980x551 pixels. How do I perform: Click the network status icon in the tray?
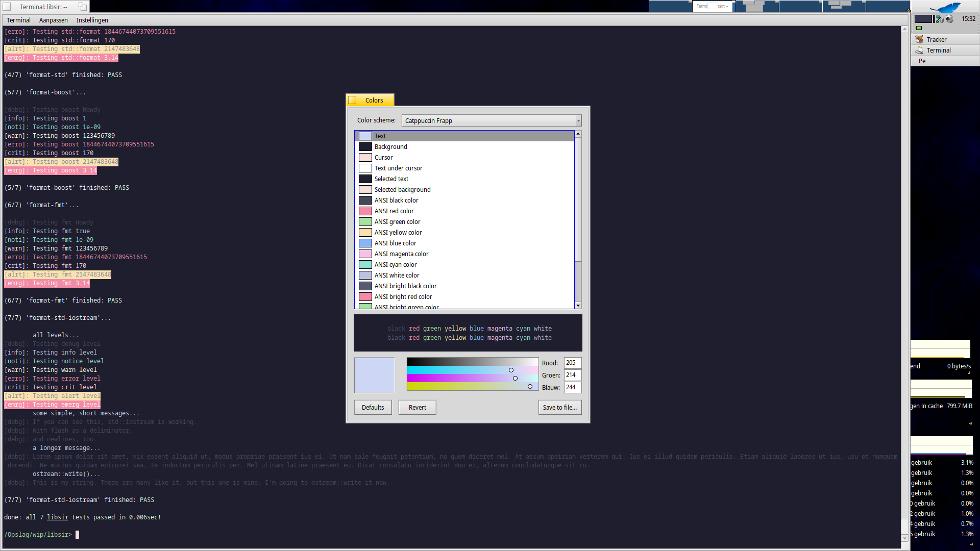[x=939, y=19]
